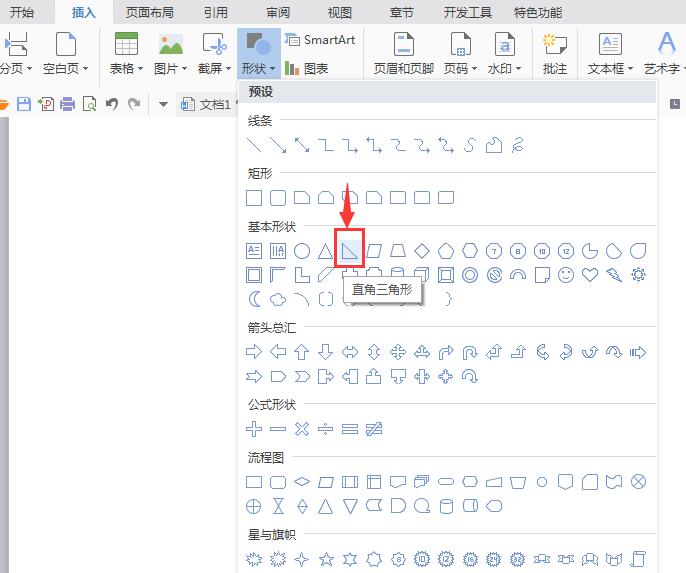The image size is (686, 573).
Task: Click the redo arrow icon
Action: [x=134, y=104]
